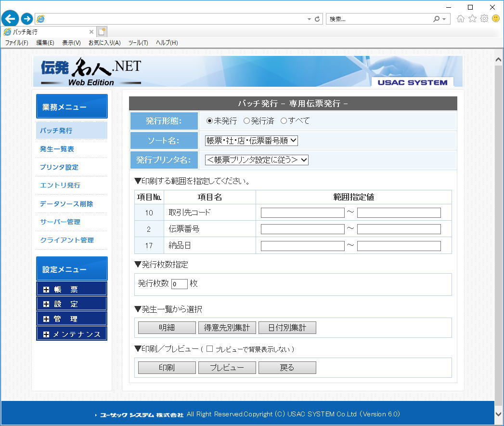Open クライアント管理 from the sidebar

point(67,240)
